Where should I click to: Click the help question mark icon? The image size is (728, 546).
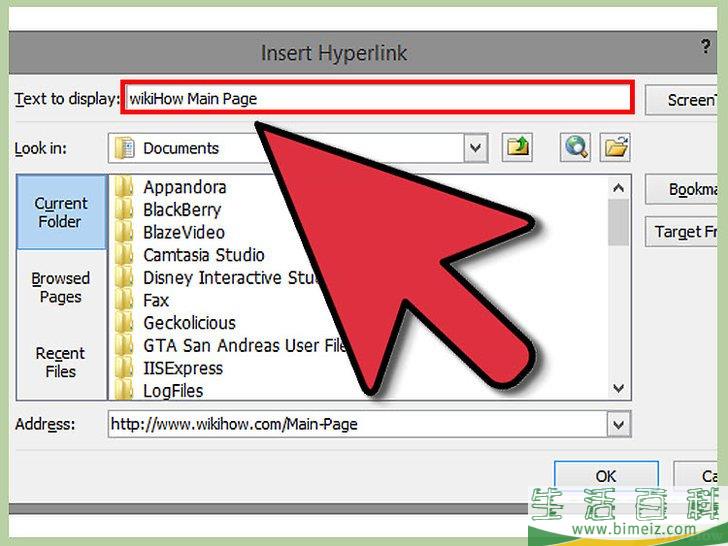point(705,46)
